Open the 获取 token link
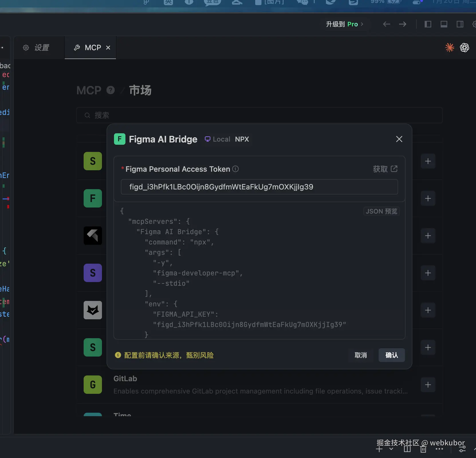 point(385,169)
